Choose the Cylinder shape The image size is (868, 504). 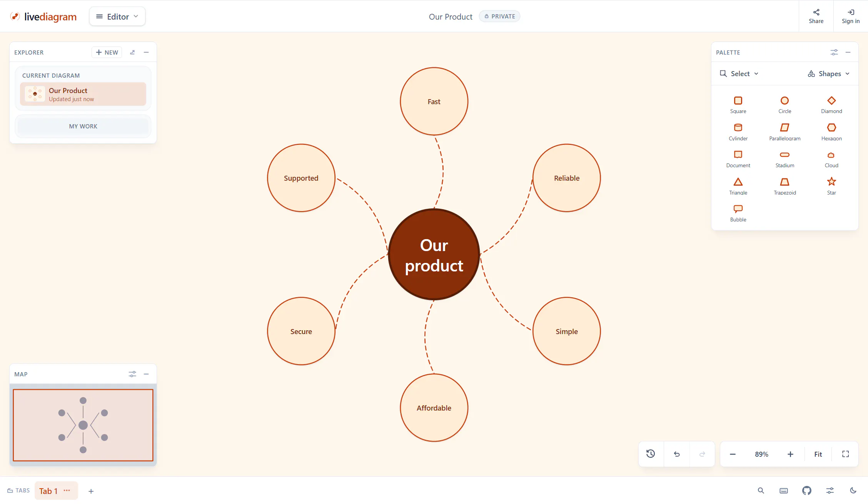[x=738, y=132]
